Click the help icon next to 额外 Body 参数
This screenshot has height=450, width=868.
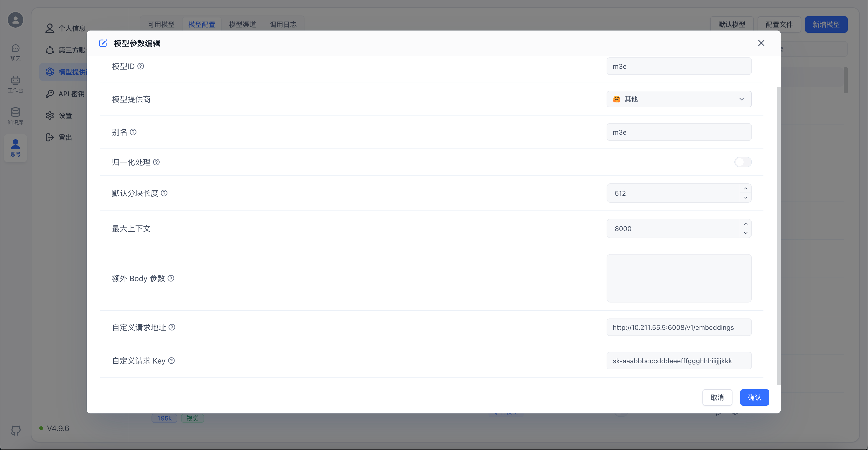171,279
